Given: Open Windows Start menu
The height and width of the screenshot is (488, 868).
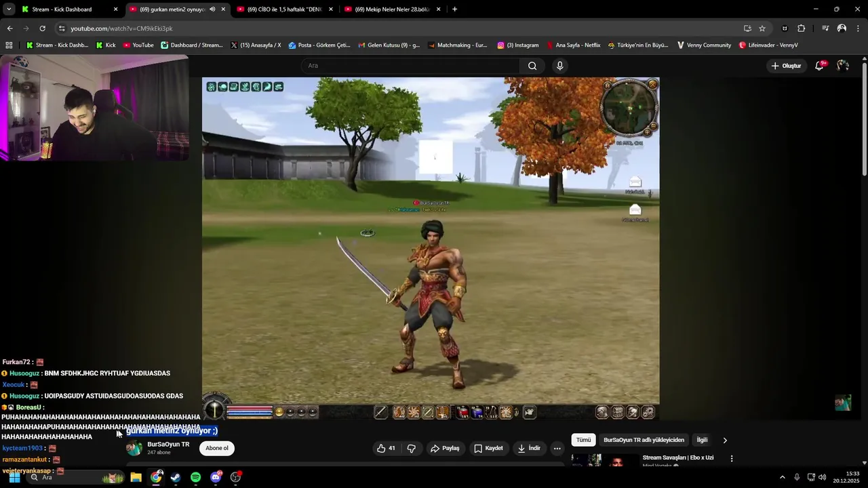Looking at the screenshot, I should [14, 477].
